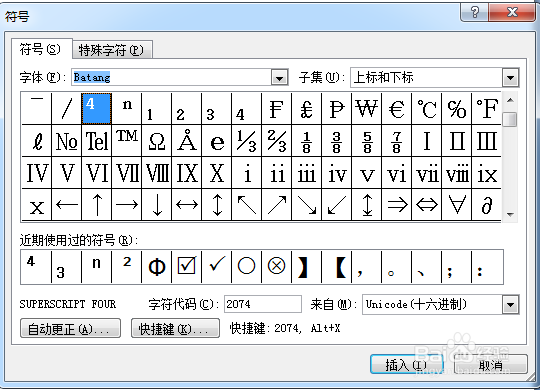Select check mark ✓ in recent symbols

[x=217, y=267]
